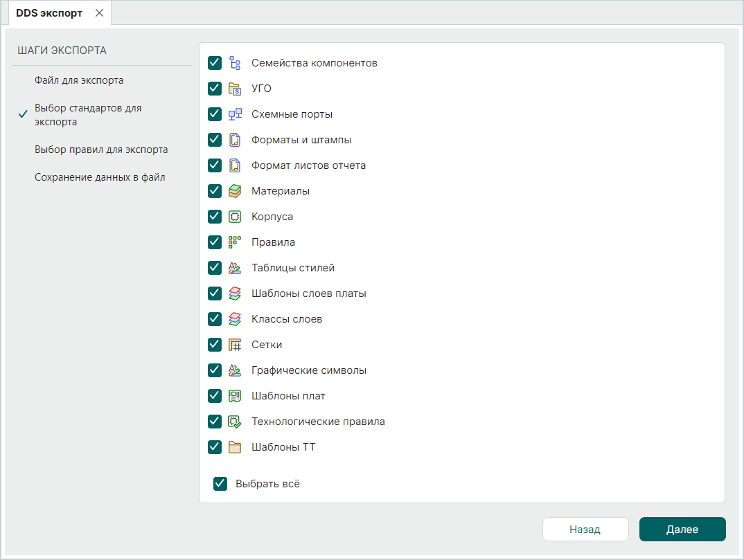Open Выбор стандартов для экспорта step
This screenshot has width=744, height=560.
pyautogui.click(x=88, y=115)
